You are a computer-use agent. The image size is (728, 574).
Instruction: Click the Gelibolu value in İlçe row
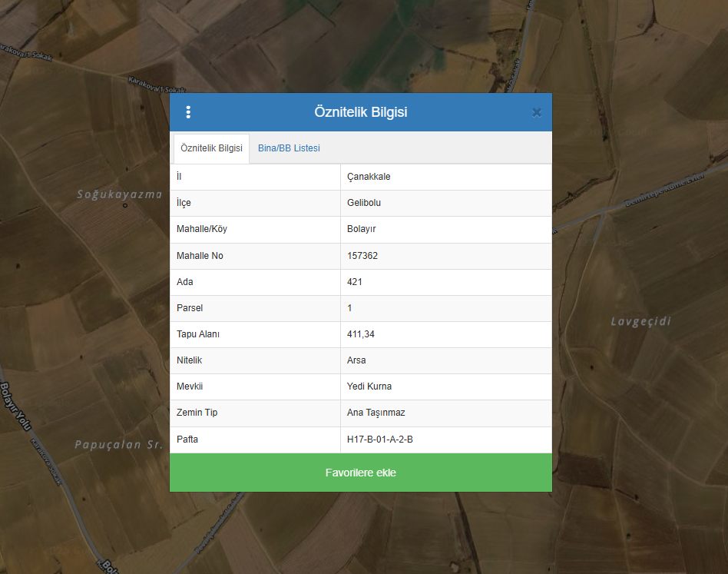(x=364, y=203)
